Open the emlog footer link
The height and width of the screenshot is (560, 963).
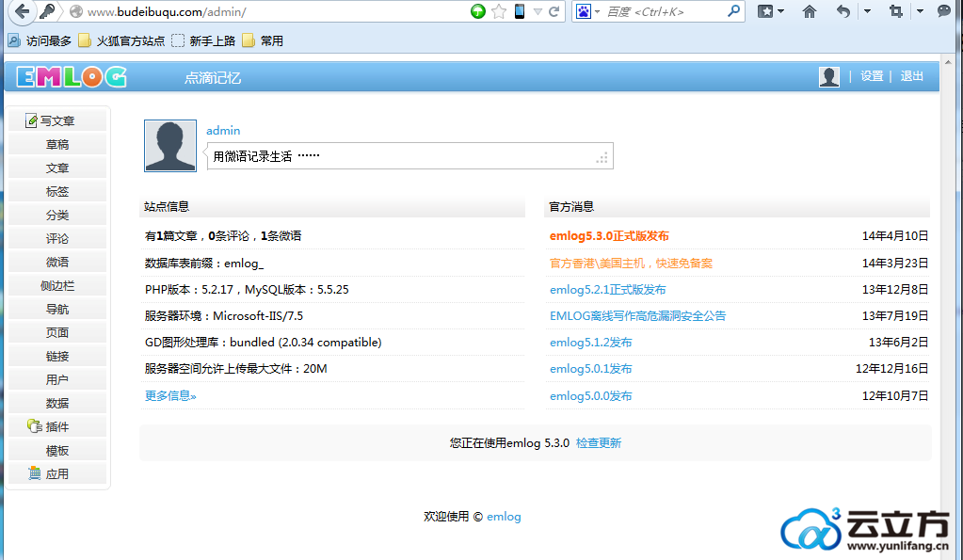click(x=504, y=517)
